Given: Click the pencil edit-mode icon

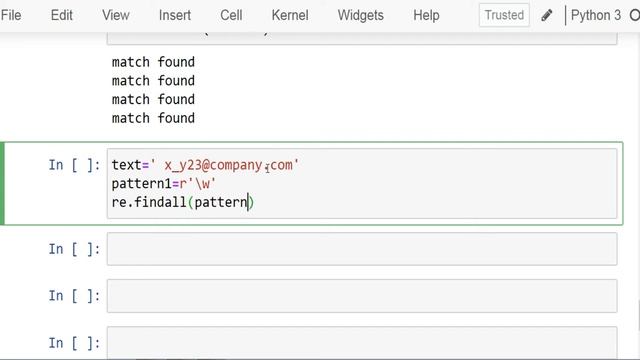Looking at the screenshot, I should [547, 16].
